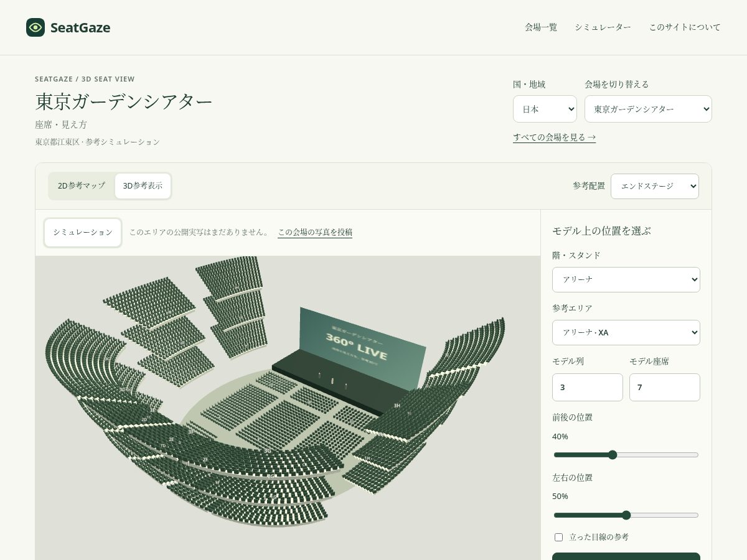
Task: Click the 前後の位置 slider handle
Action: point(612,455)
